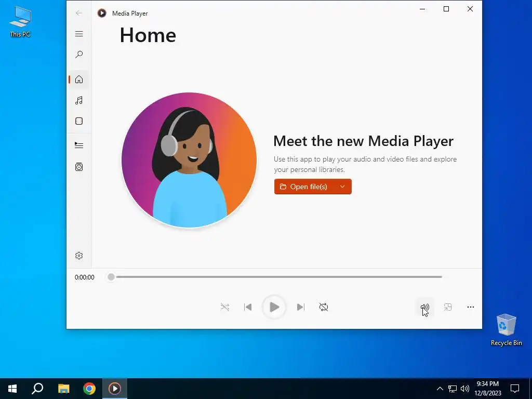Click the back arrow in Media Player

coord(79,13)
